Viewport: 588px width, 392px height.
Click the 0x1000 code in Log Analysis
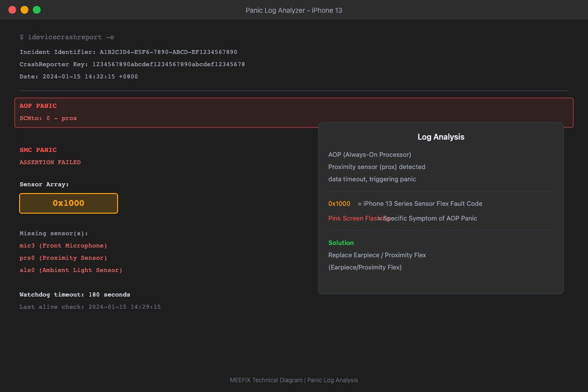pyautogui.click(x=339, y=204)
